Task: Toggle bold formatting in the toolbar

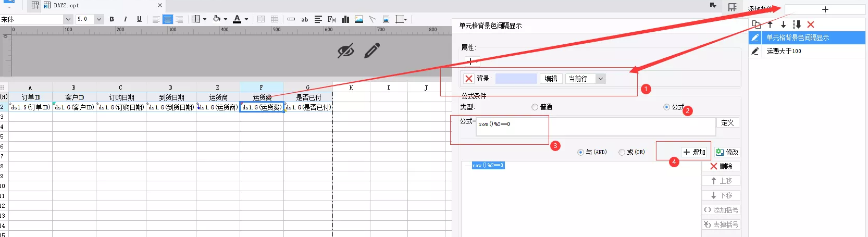Action: (111, 19)
